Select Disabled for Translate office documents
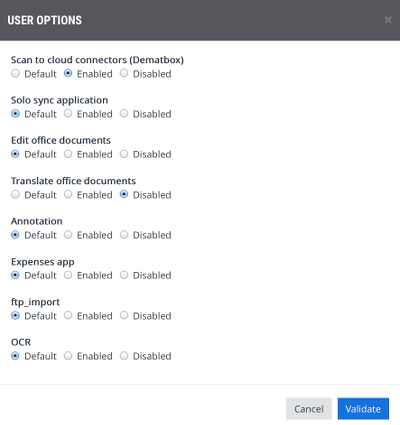Viewport: 400px width, 425px height. 124,194
